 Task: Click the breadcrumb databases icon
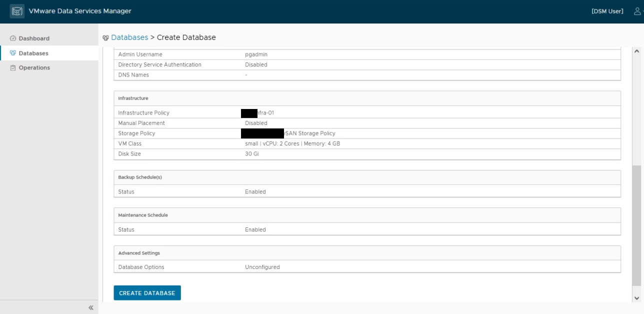click(x=105, y=37)
